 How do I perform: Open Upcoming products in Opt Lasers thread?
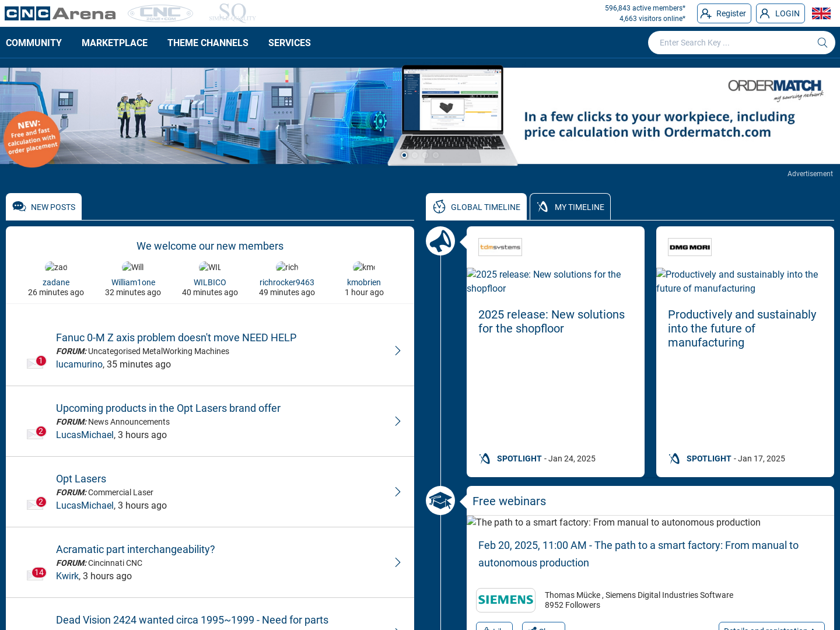168,408
